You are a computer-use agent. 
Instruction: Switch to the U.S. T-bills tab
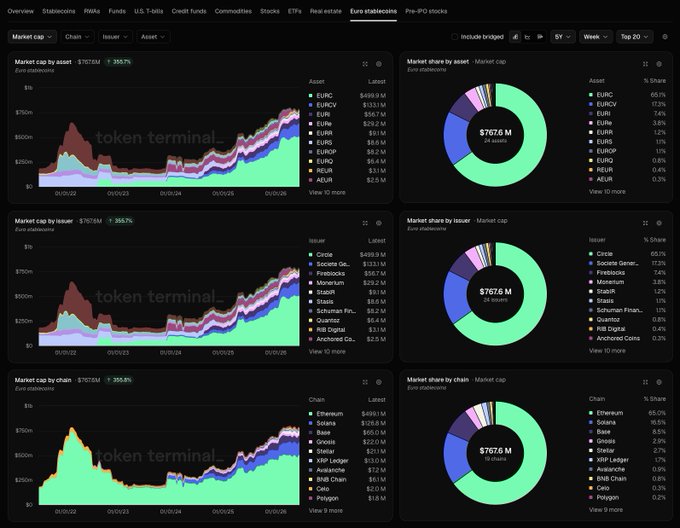pyautogui.click(x=149, y=11)
